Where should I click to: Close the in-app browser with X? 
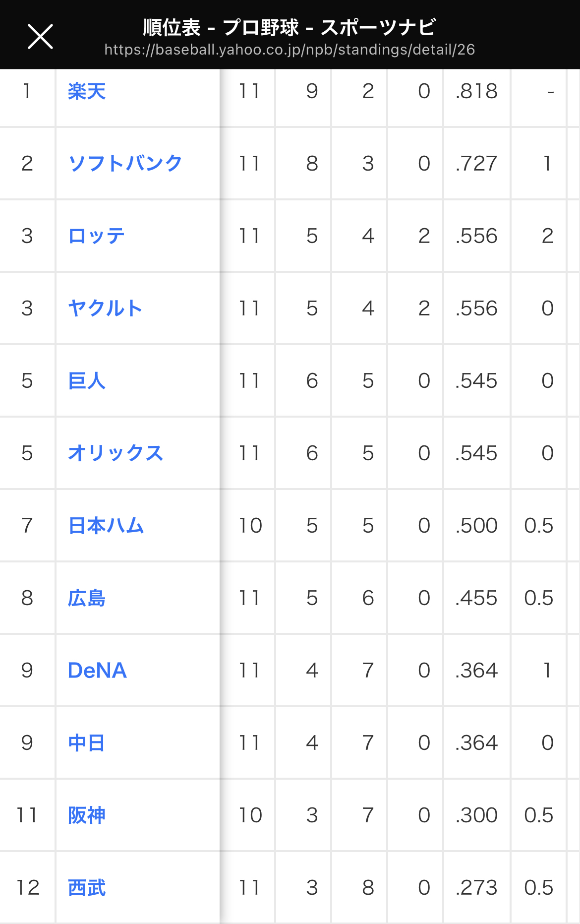click(40, 37)
